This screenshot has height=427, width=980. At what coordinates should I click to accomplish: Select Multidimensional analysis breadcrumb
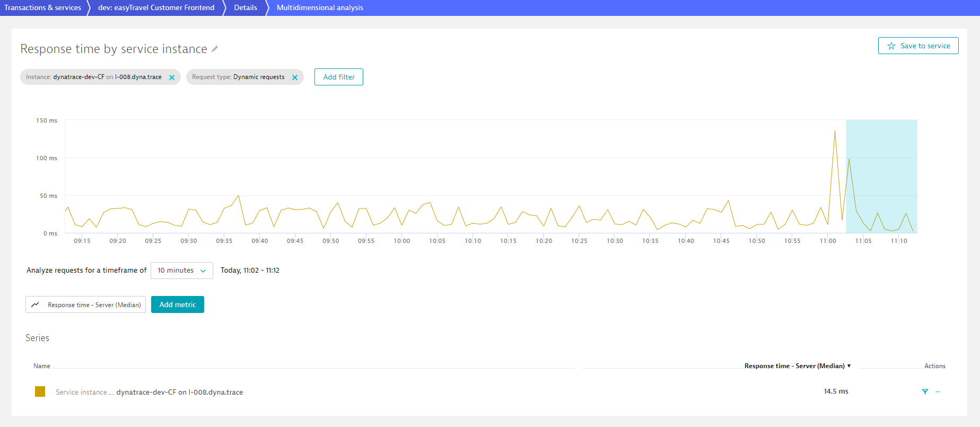pos(320,7)
